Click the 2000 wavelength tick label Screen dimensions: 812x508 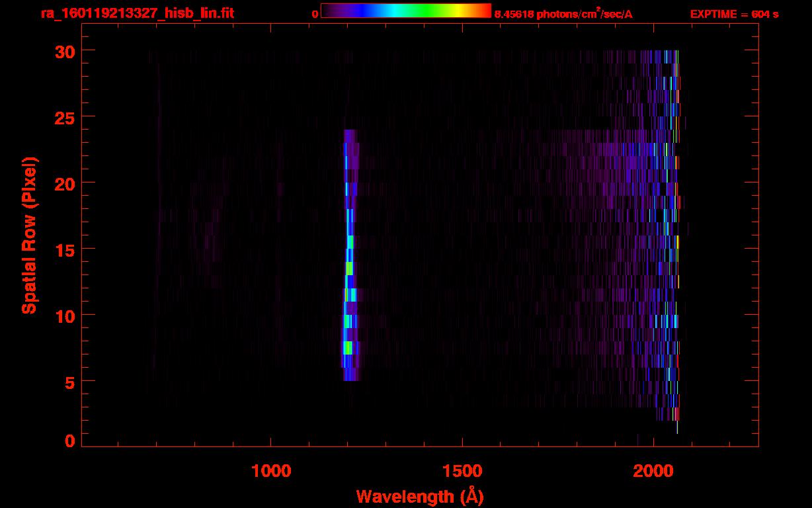pos(653,471)
